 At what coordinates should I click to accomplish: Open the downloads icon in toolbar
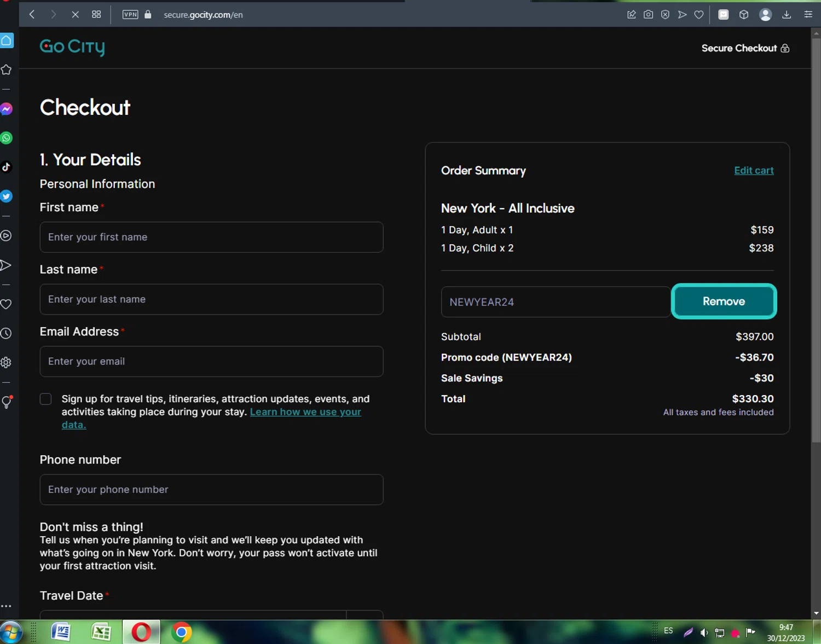[x=787, y=15]
